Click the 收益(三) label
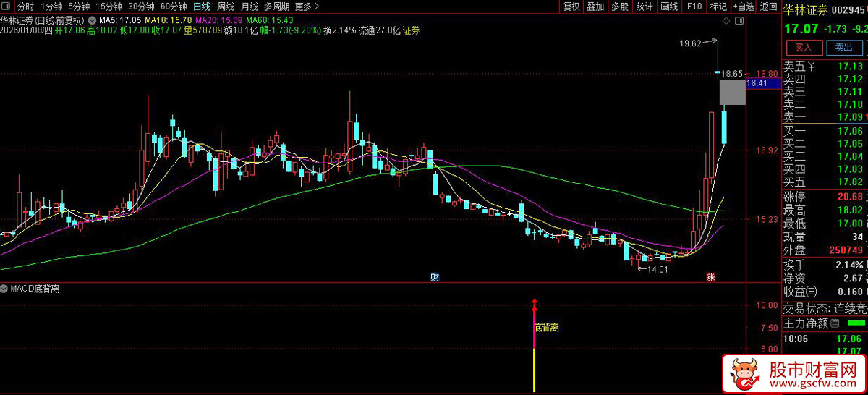 point(801,291)
